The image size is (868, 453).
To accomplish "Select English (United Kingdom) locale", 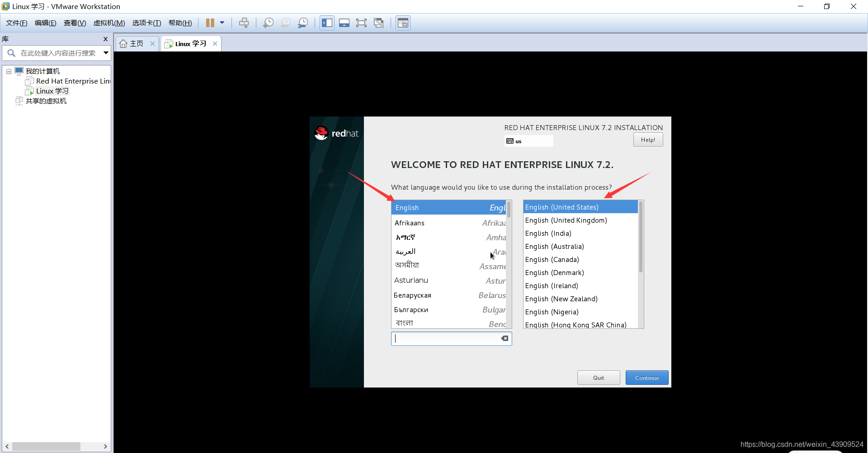I will click(x=580, y=220).
